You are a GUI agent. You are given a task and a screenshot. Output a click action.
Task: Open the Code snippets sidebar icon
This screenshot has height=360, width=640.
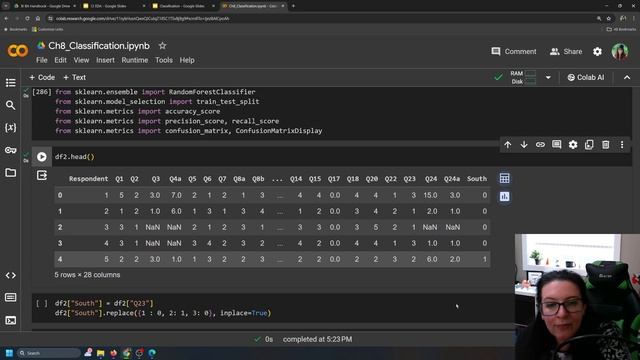[x=11, y=276]
